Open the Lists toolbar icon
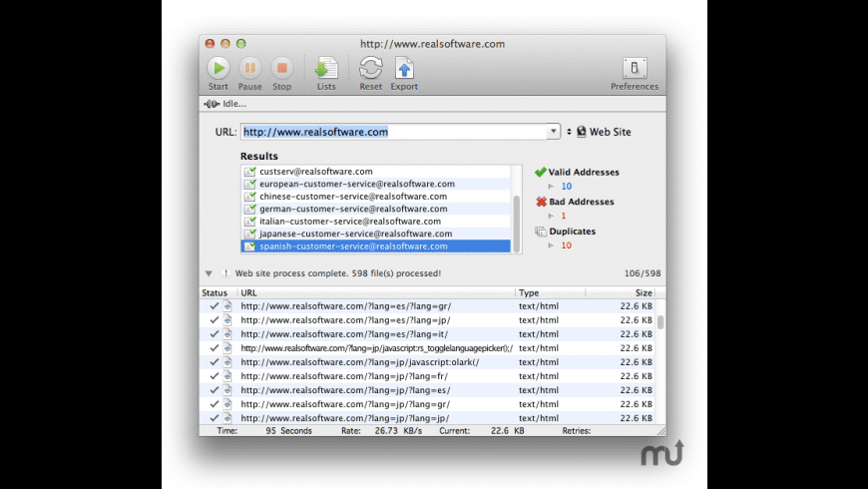 click(326, 68)
